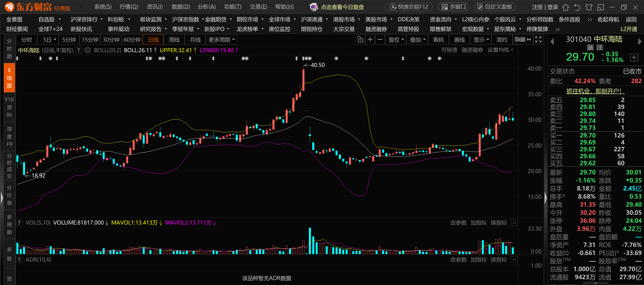Click BOLL indicator settings gear icon
This screenshot has height=285, width=644.
click(x=87, y=50)
